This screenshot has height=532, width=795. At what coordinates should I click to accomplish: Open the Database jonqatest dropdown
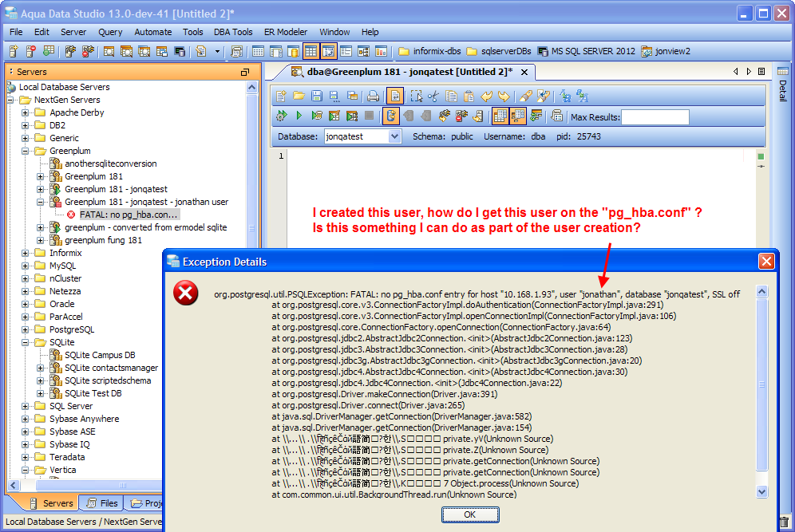[x=395, y=136]
